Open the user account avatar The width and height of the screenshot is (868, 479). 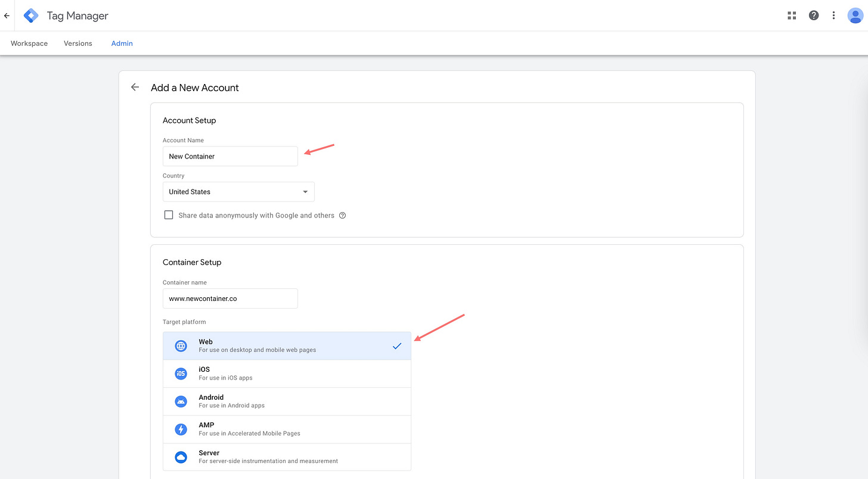tap(855, 15)
